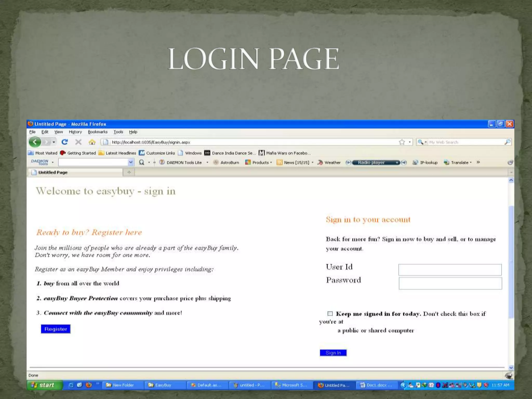
Task: Open the Radio player dropdown
Action: coord(397,163)
